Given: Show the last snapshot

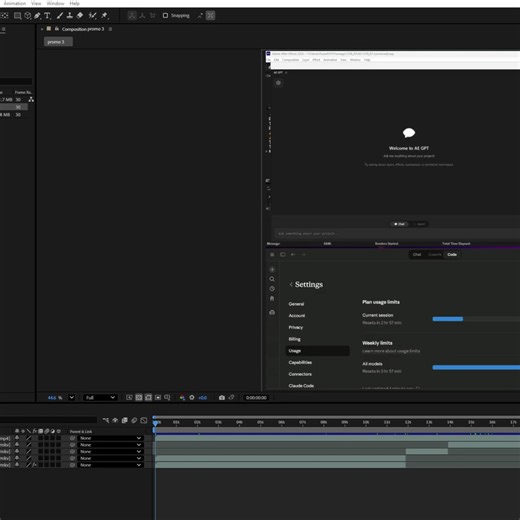Looking at the screenshot, I should click(x=231, y=397).
